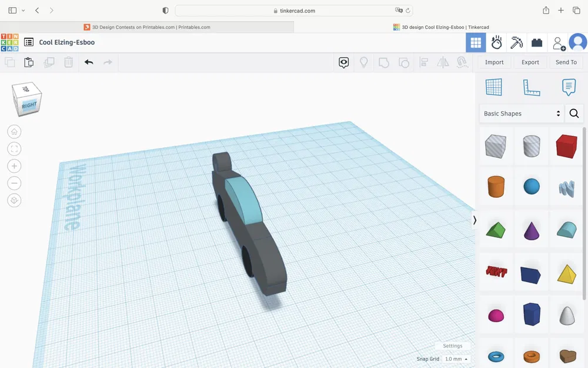This screenshot has height=368, width=588.
Task: Click the Paste icon
Action: (x=28, y=62)
